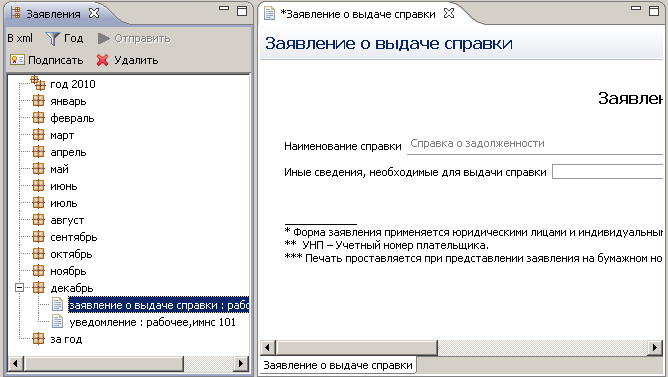Select the ноябрь month label
Image resolution: width=668 pixels, height=377 pixels.
(68, 271)
